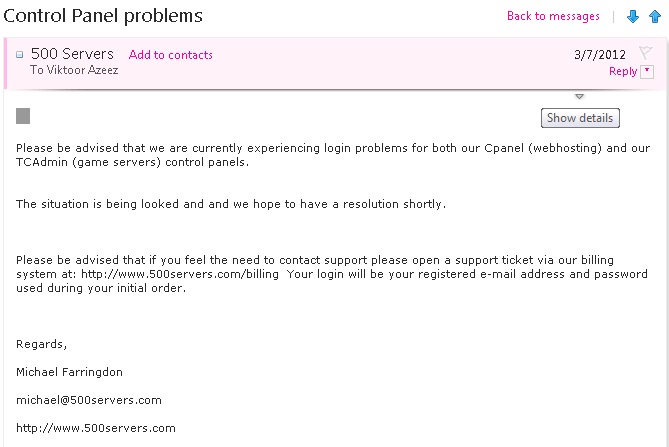Toggle the small box beside 500 Servers
The width and height of the screenshot is (669, 447).
(20, 55)
